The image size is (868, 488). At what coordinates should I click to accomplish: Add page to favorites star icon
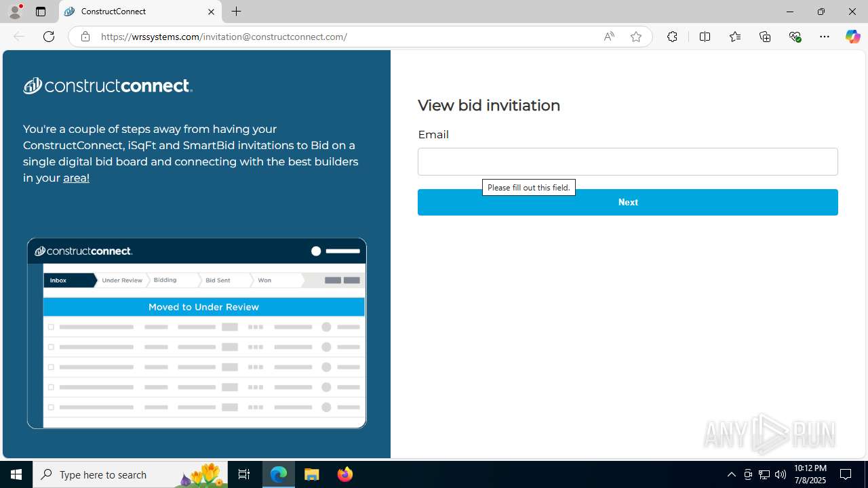636,37
